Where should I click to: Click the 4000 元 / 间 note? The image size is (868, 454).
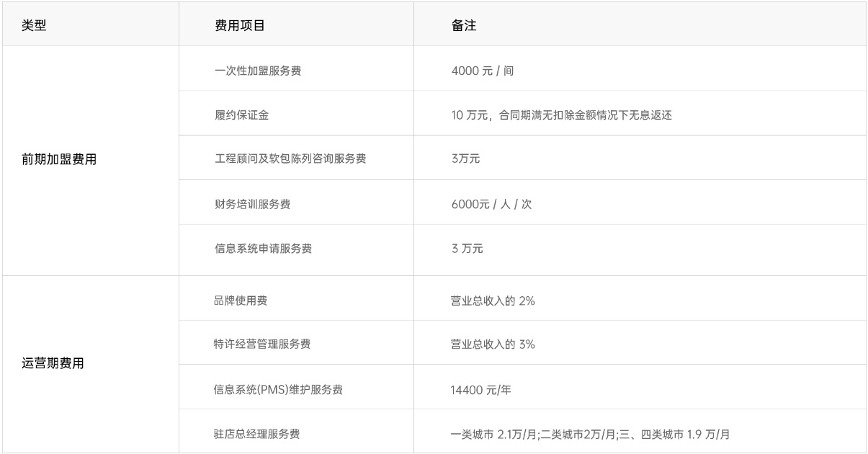click(x=482, y=71)
